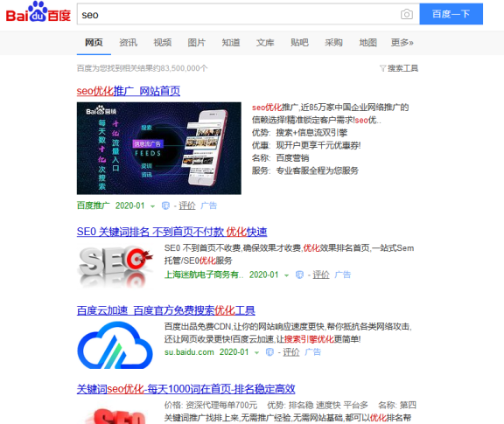The width and height of the screenshot is (504, 424).
Task: Click the red SEO thumbnail at bottom
Action: [115, 414]
